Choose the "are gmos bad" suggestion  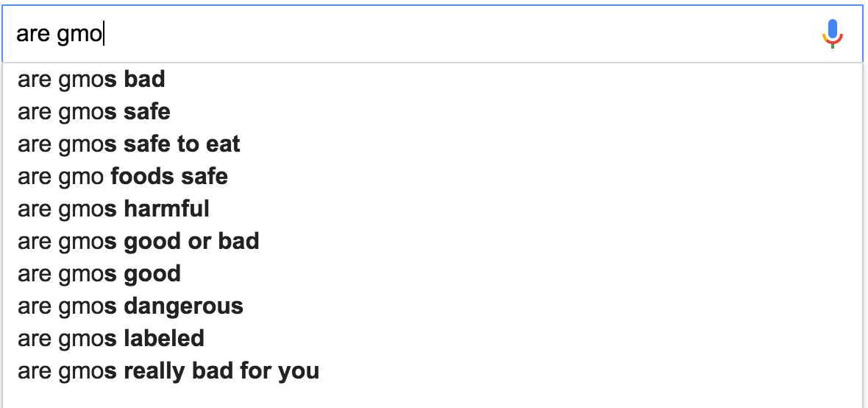433,80
